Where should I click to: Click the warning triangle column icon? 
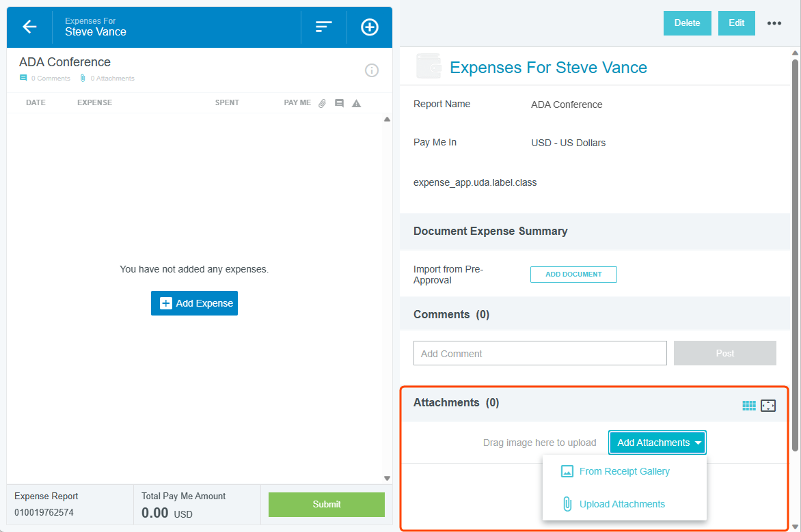pos(356,103)
